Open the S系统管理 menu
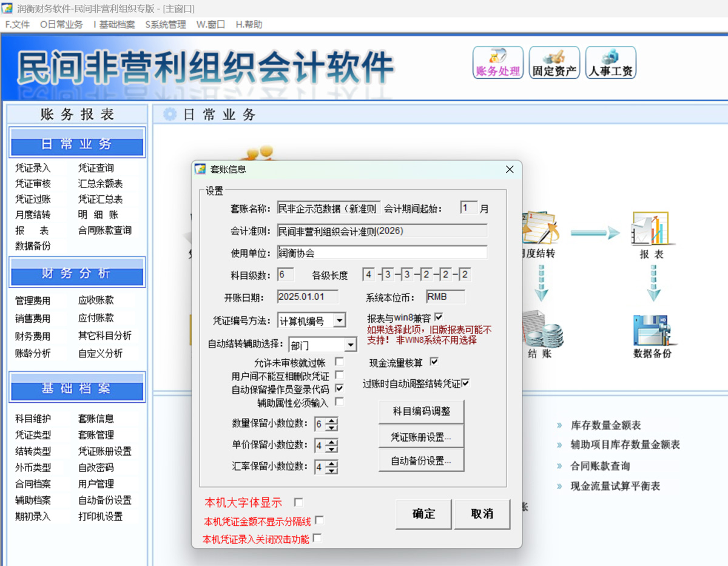This screenshot has width=728, height=566. [166, 24]
